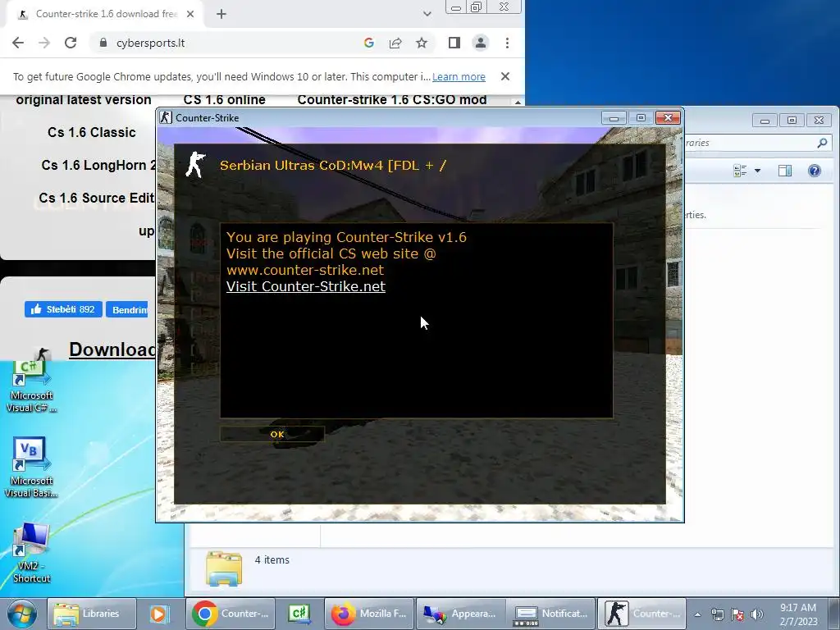The image size is (840, 630).
Task: Open VM2 - Shortcut desktop icon
Action: click(x=31, y=553)
